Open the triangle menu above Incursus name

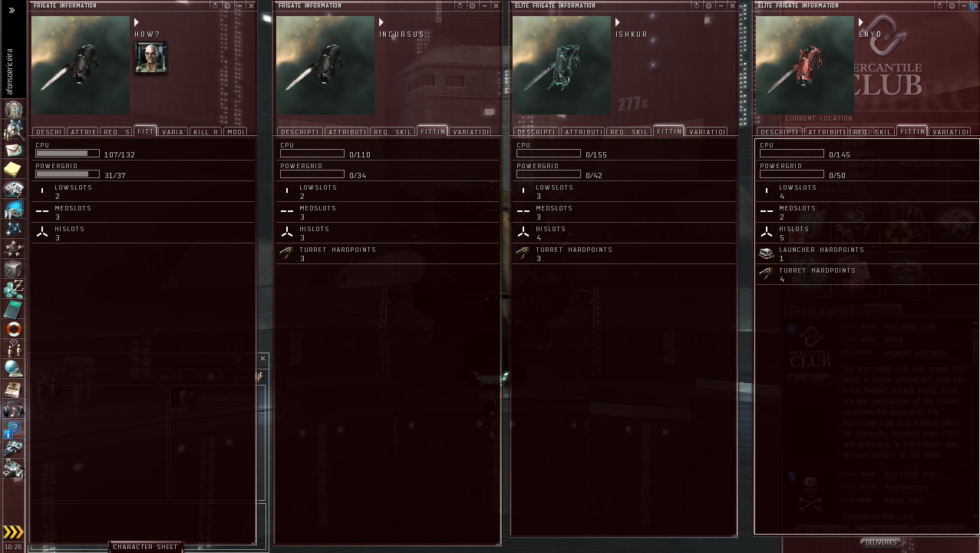[381, 22]
